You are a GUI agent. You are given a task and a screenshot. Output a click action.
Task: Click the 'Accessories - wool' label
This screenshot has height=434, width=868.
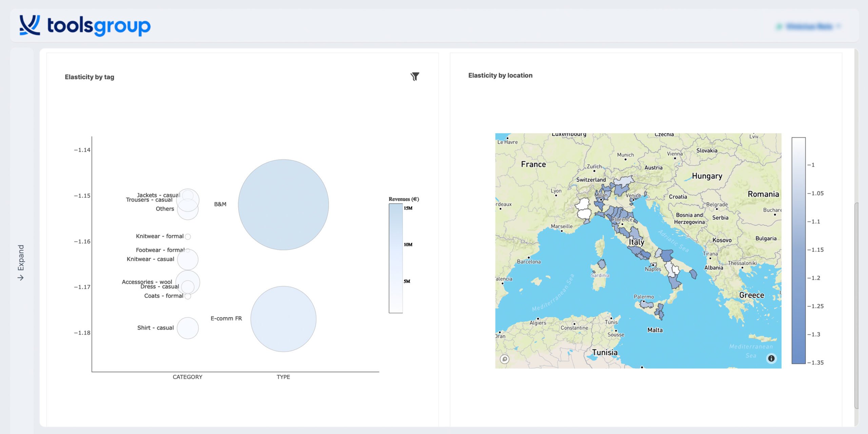point(147,282)
